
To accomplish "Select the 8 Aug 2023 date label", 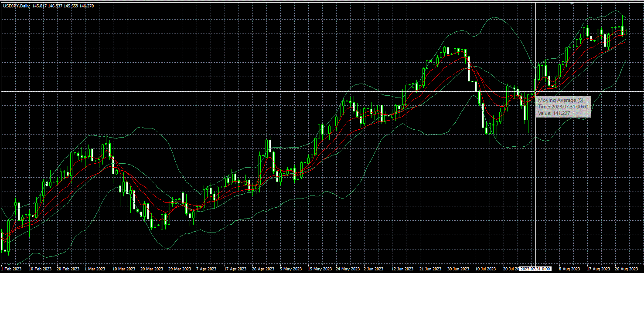I will click(569, 269).
